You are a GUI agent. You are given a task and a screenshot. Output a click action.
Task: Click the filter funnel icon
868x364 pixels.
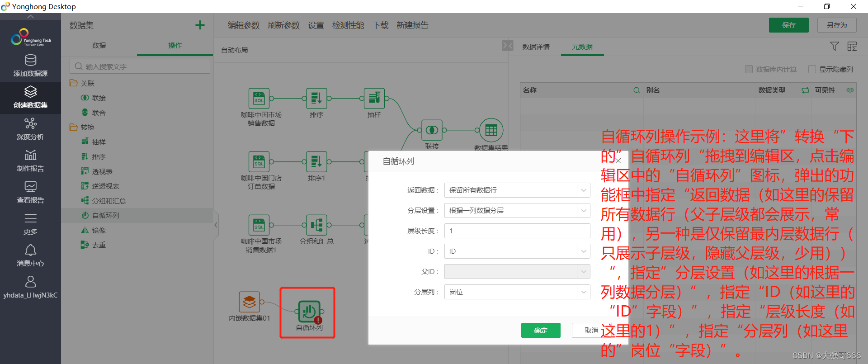click(x=835, y=46)
